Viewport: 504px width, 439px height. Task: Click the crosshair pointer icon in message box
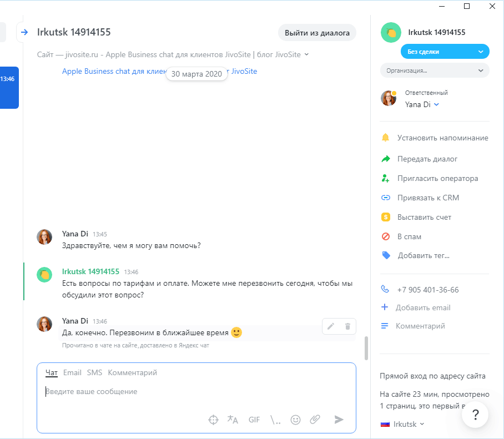click(x=214, y=420)
